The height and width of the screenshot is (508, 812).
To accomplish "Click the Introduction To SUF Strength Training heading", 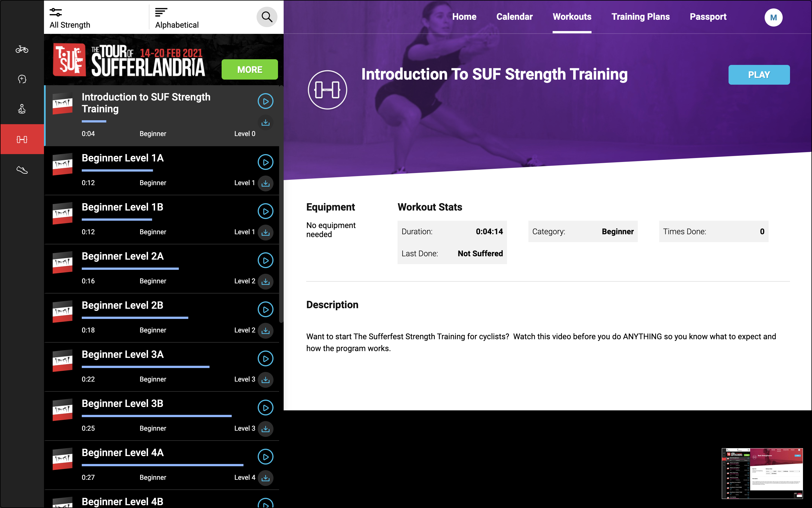I will (494, 74).
